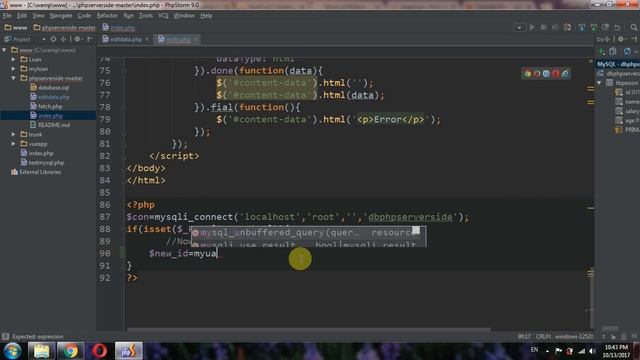640x360 pixels.
Task: Collapse the tbperson table node
Action: tap(599, 83)
